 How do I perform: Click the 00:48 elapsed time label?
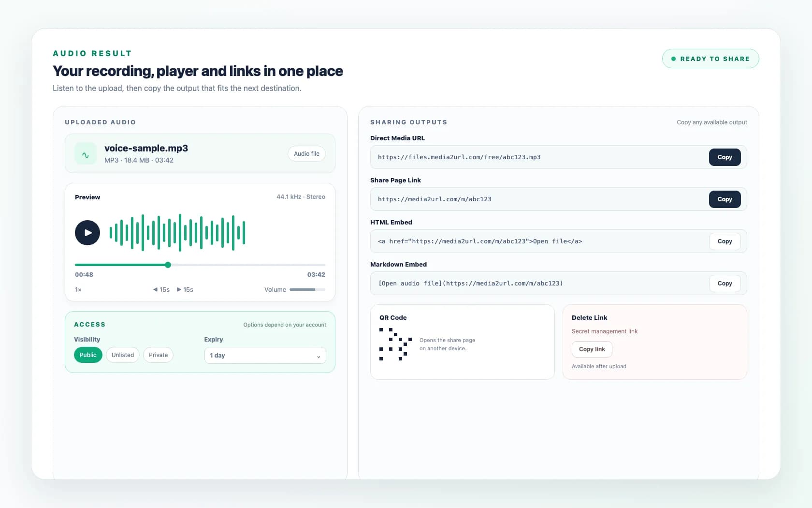tap(84, 275)
